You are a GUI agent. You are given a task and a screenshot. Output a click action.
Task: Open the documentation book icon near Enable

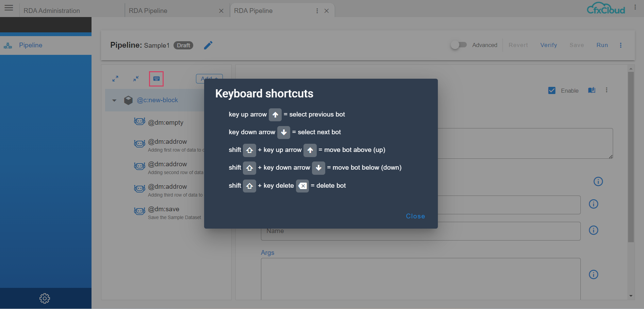click(592, 90)
